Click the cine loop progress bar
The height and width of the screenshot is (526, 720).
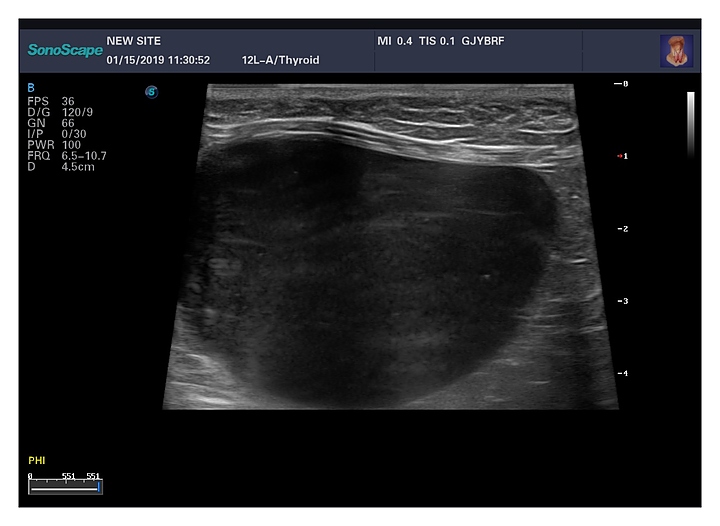pyautogui.click(x=65, y=487)
